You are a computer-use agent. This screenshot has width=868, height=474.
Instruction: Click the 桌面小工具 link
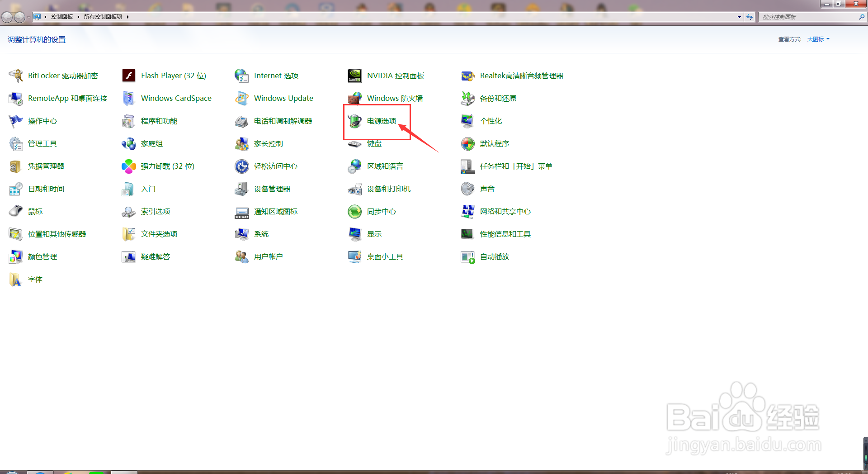(385, 256)
